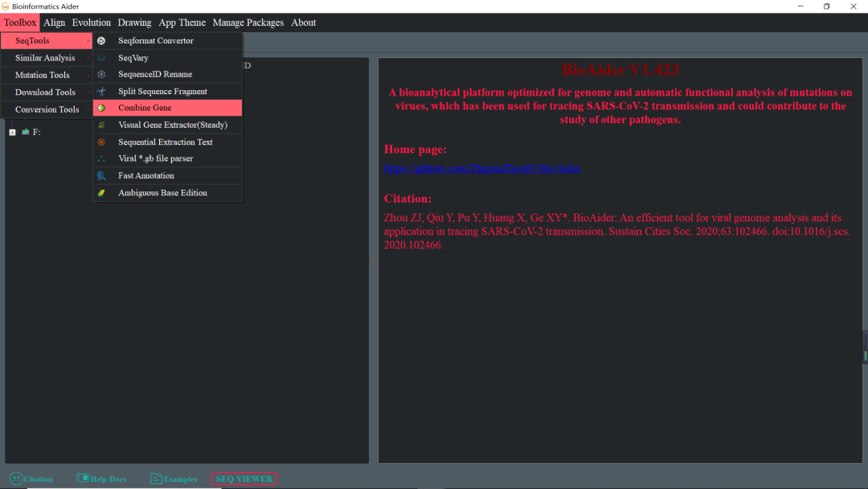Open the Align menu

point(55,23)
